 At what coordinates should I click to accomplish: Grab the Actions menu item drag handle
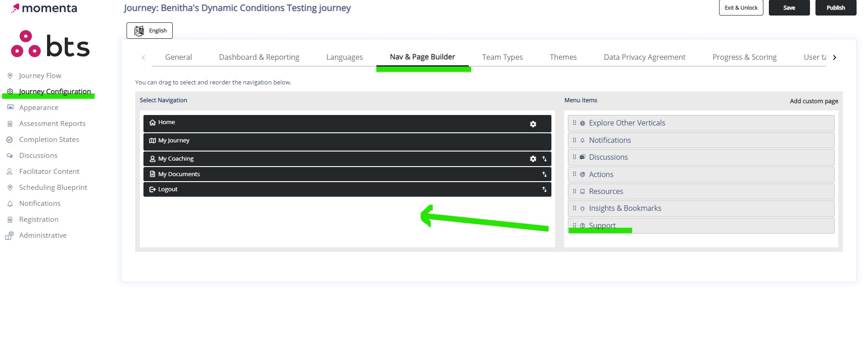coord(575,174)
